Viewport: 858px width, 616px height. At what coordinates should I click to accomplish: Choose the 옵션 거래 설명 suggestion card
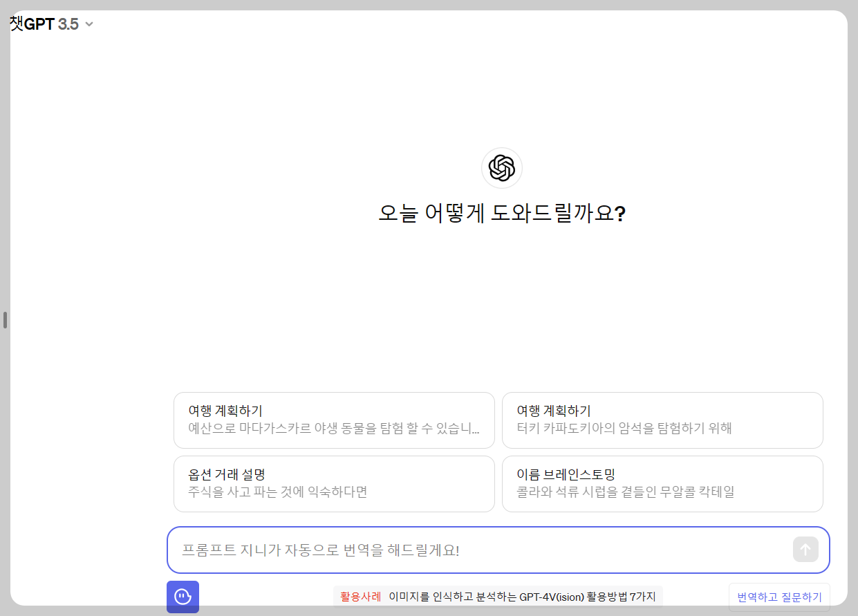tap(334, 484)
